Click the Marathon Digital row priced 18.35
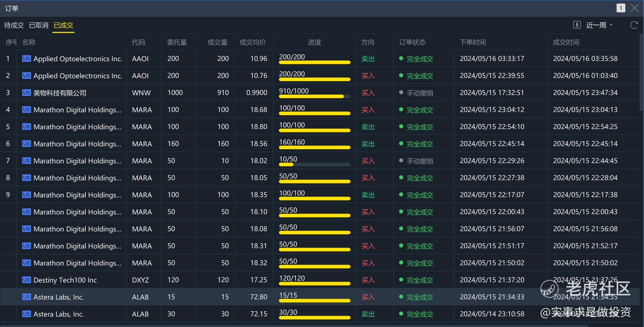The image size is (644, 327). [320, 194]
